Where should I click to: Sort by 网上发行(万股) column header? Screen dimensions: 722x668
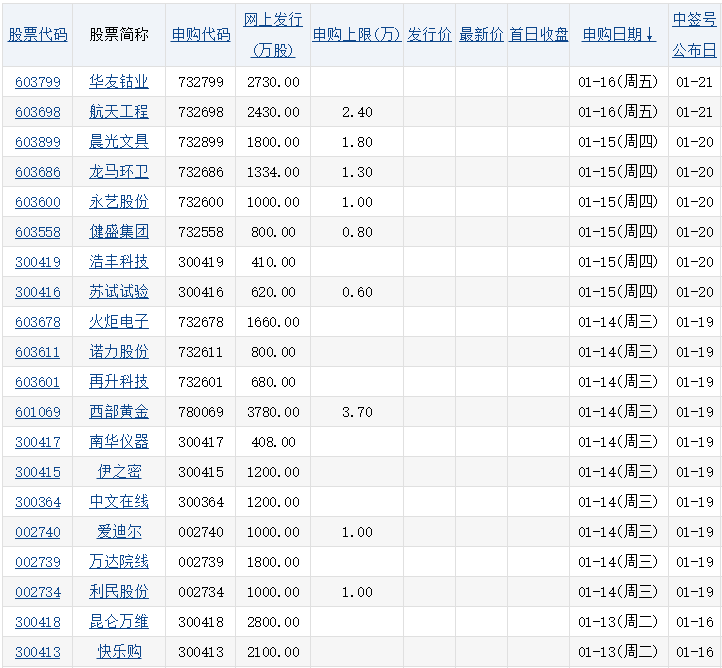(273, 35)
